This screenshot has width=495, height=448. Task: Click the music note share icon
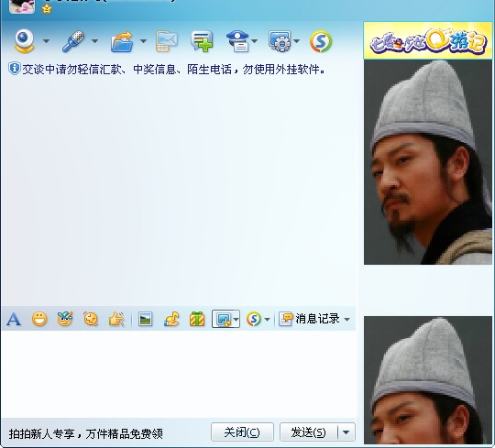(171, 319)
